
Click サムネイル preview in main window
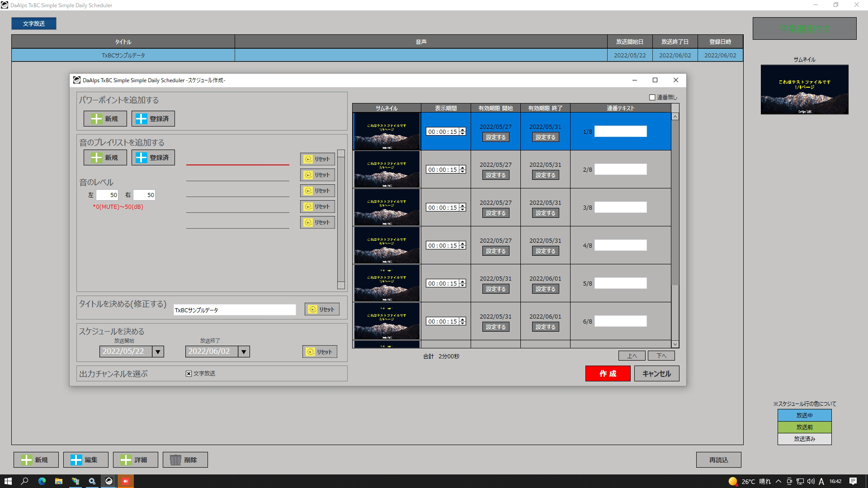point(804,89)
